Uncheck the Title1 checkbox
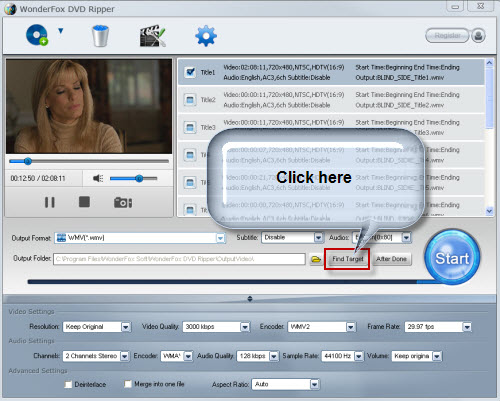 click(190, 72)
